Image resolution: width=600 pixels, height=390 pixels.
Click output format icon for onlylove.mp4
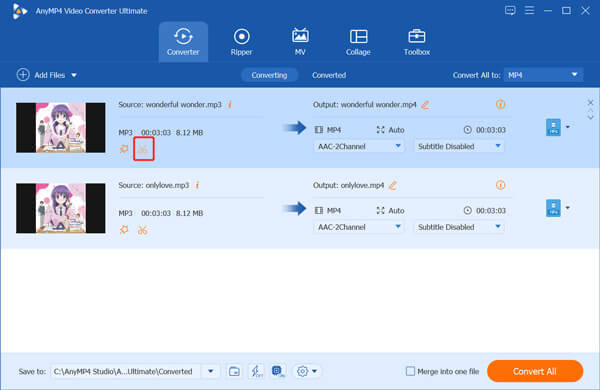[553, 208]
